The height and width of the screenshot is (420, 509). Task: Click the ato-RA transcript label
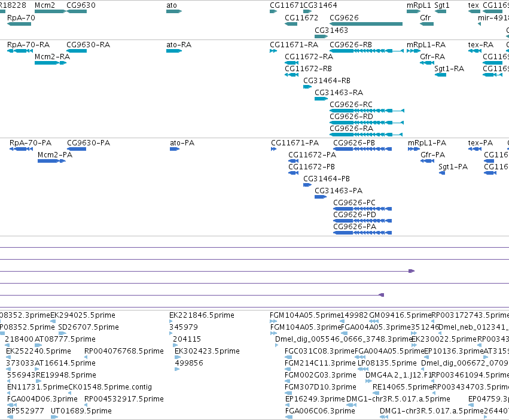click(x=179, y=44)
